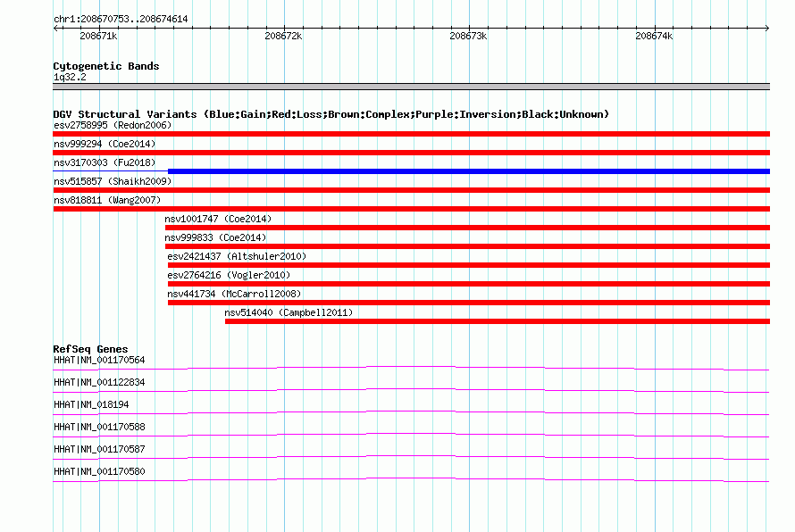Image resolution: width=795 pixels, height=532 pixels.
Task: Click the 208672k ruler position label
Action: (283, 36)
